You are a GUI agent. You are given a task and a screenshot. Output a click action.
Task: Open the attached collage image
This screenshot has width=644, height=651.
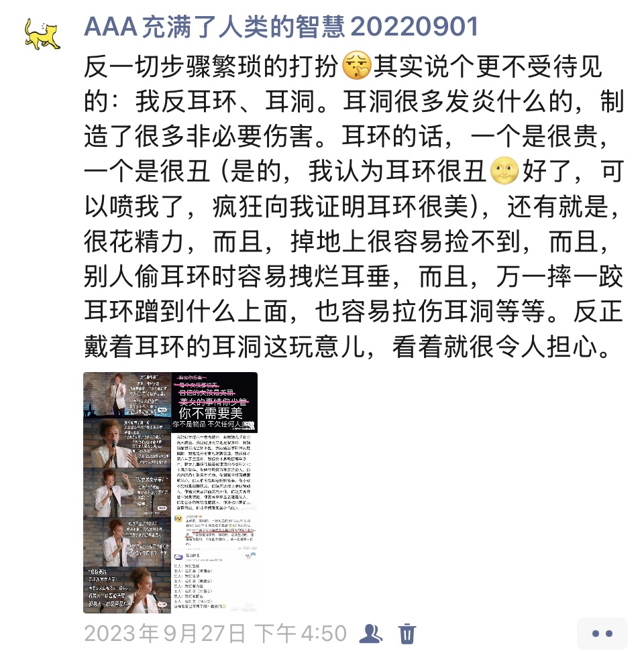(x=170, y=492)
